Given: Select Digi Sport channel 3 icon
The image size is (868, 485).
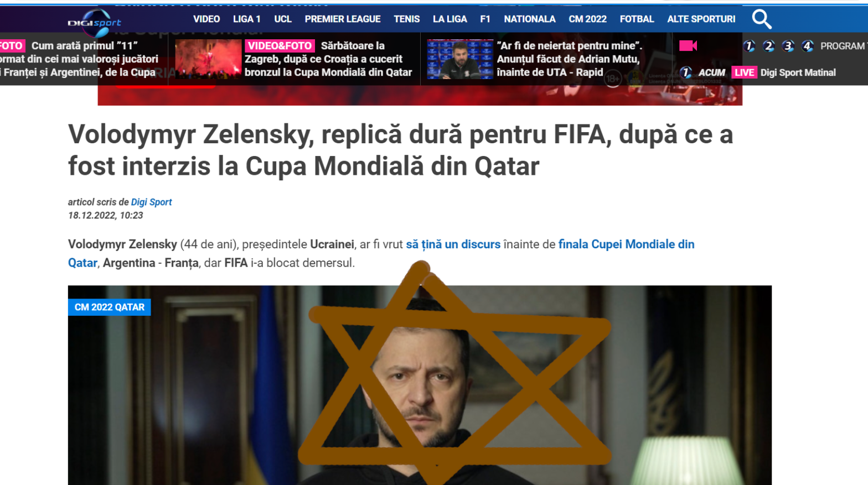Looking at the screenshot, I should [788, 46].
